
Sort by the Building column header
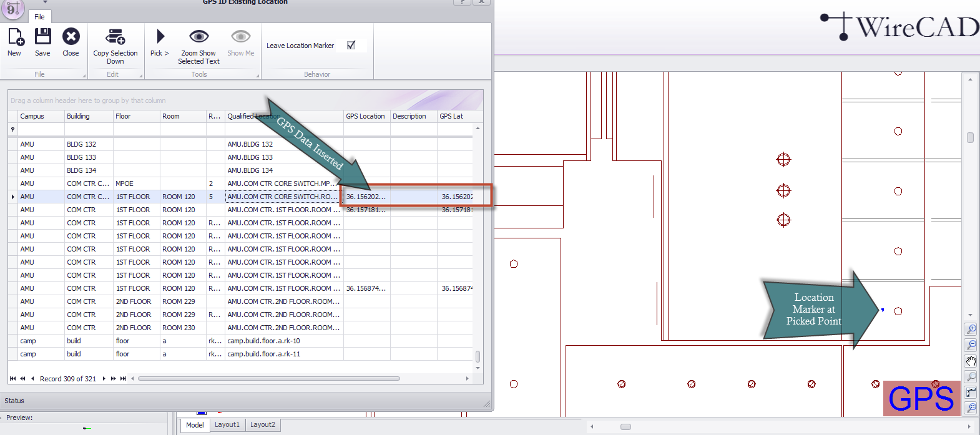(x=89, y=116)
